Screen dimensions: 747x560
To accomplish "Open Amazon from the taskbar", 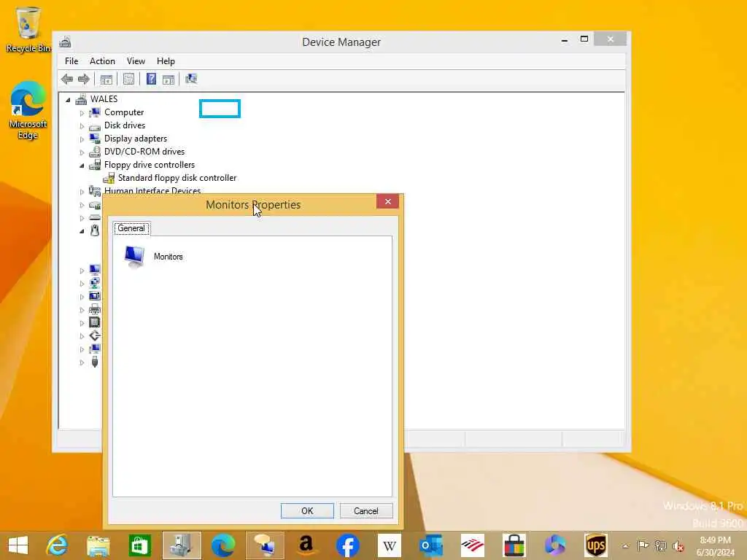I will pyautogui.click(x=306, y=545).
